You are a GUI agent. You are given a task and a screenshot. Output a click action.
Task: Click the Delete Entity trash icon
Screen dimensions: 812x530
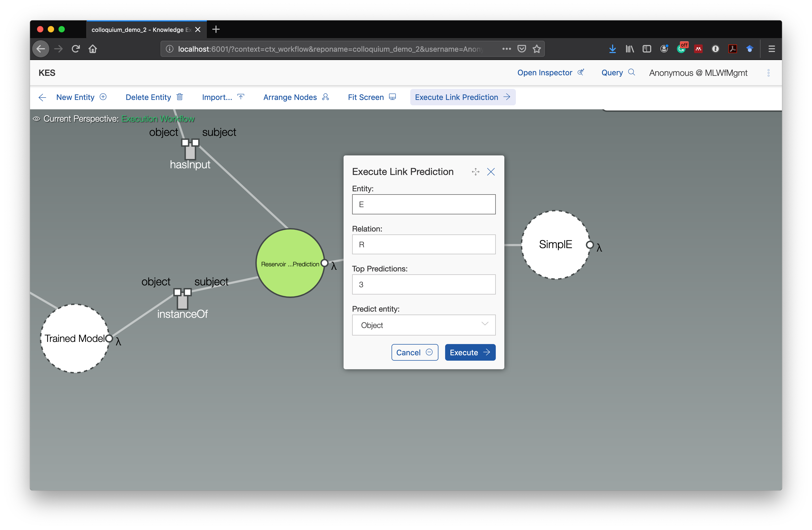(180, 97)
